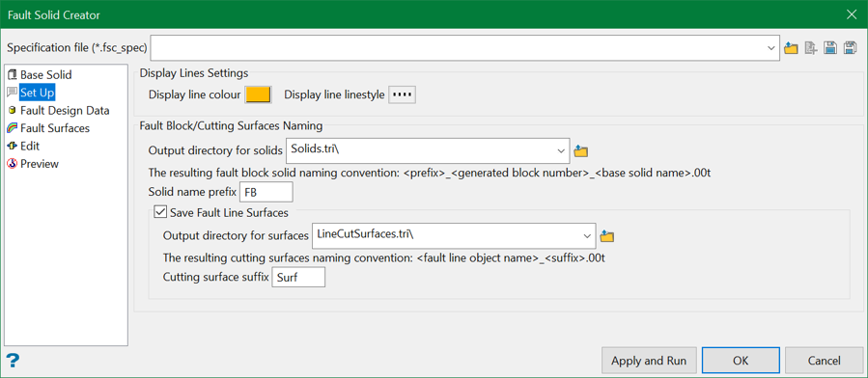Click the save specification file icon
Viewport: 868px width, 378px height.
[829, 48]
